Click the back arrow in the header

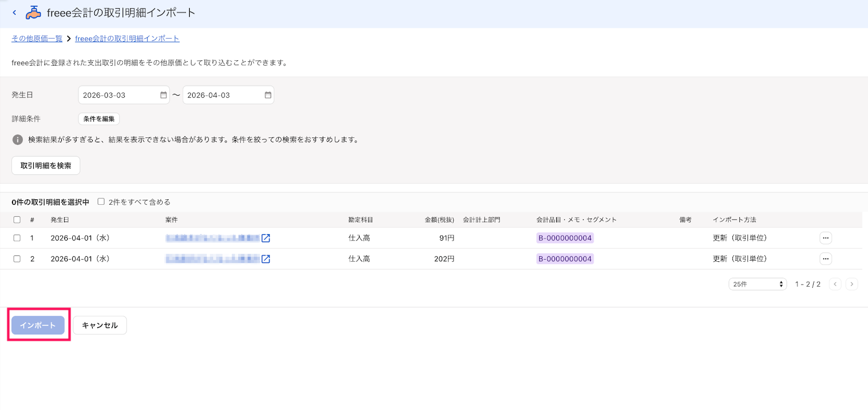(x=15, y=12)
